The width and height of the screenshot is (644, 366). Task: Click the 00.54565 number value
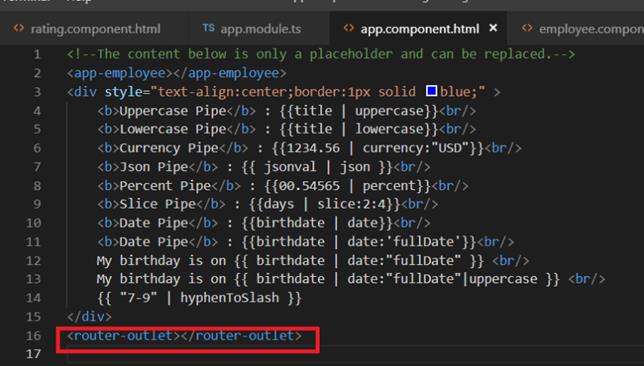point(309,186)
